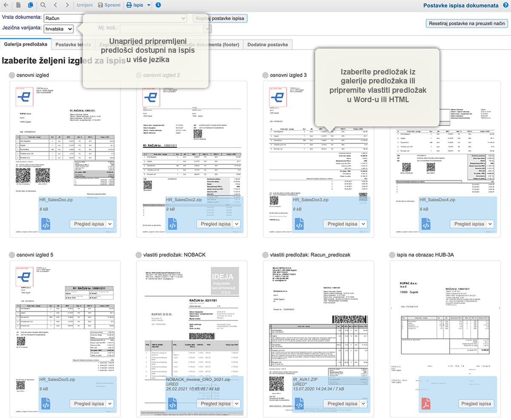Expand Pregled ispisa arrow for HR_SalesDoc3.zip
The image size is (511, 420).
pos(364,224)
